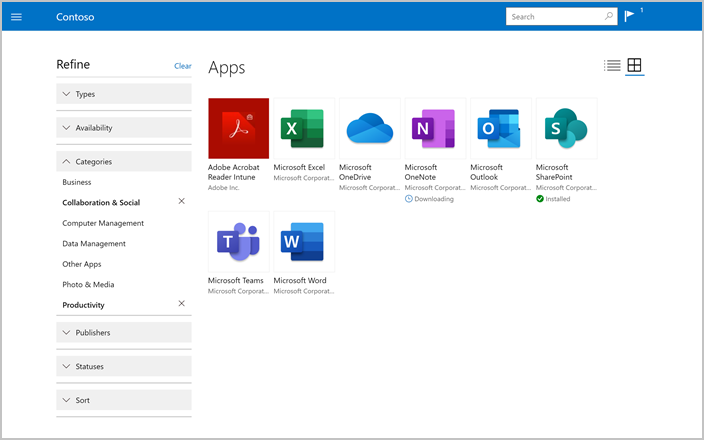Switch to list view layout
The height and width of the screenshot is (440, 704).
pos(612,66)
